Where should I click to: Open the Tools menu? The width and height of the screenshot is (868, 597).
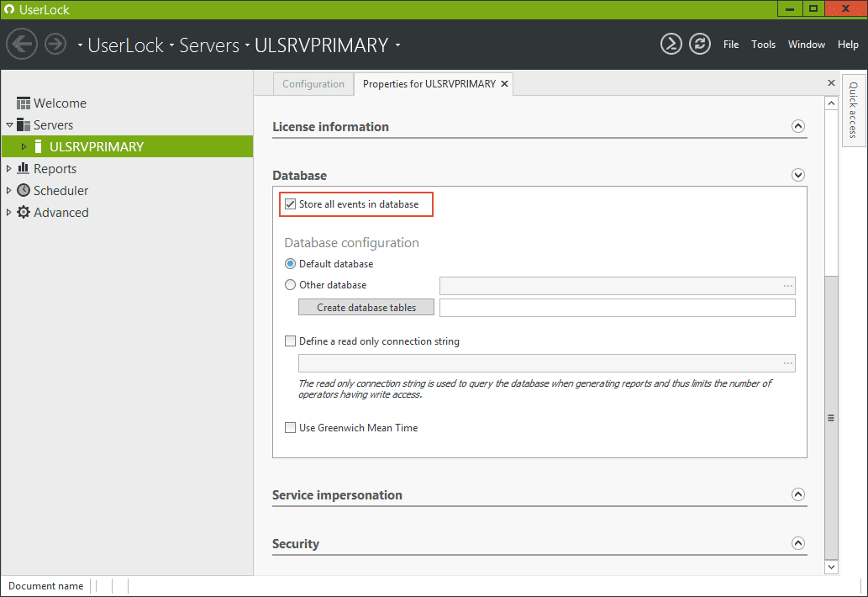point(763,45)
